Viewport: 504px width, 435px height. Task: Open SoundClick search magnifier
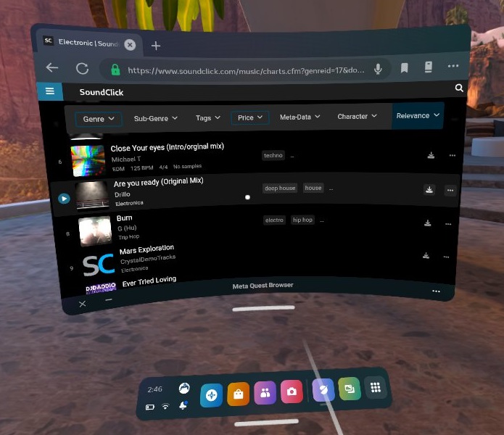pos(459,88)
